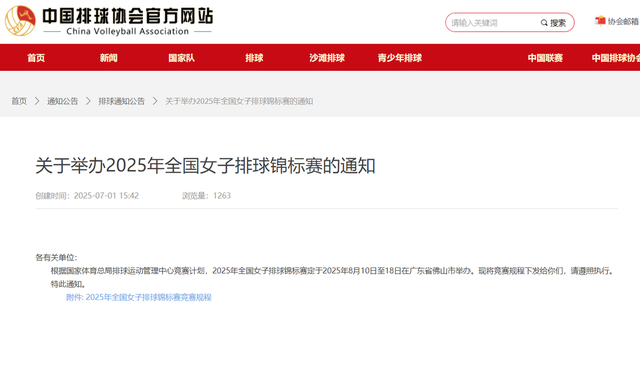Open the 2025年全国女子排球锦标赛竞赛规程 attachment link
Viewport: 640px width, 374px height.
[149, 297]
